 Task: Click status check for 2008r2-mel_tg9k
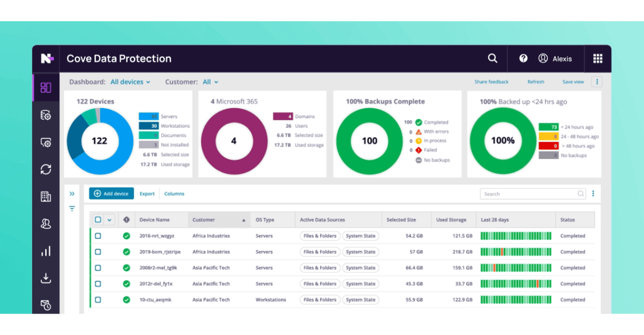point(126,268)
